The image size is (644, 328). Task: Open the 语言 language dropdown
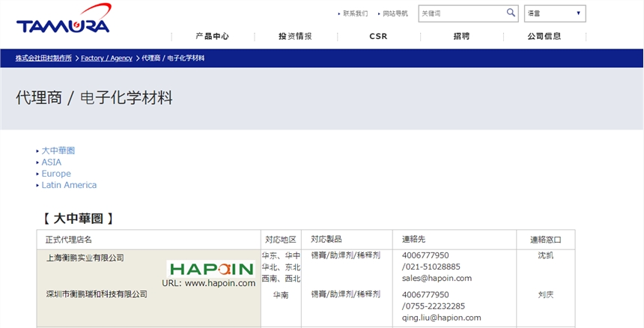pyautogui.click(x=555, y=13)
